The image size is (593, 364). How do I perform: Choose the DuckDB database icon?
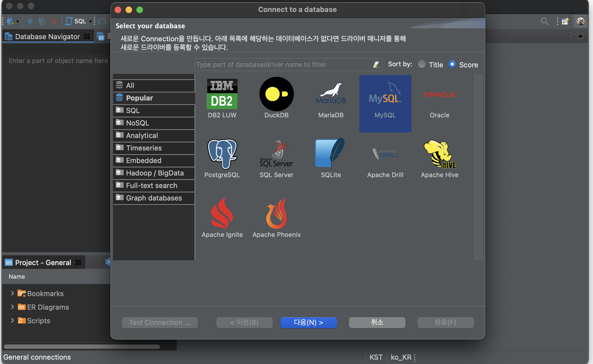276,94
